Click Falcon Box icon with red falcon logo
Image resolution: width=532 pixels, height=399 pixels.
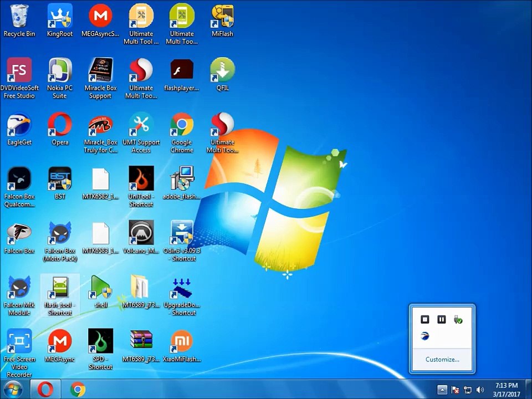pyautogui.click(x=19, y=238)
